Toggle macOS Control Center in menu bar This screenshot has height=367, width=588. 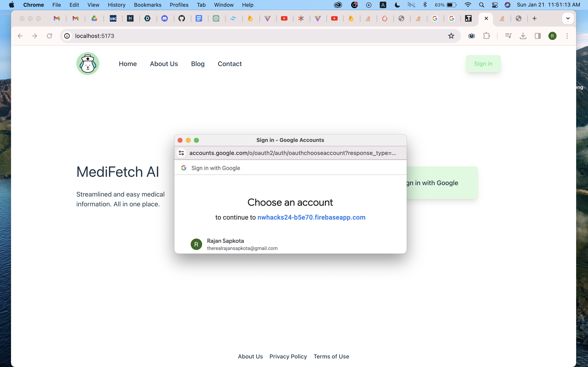(x=495, y=5)
